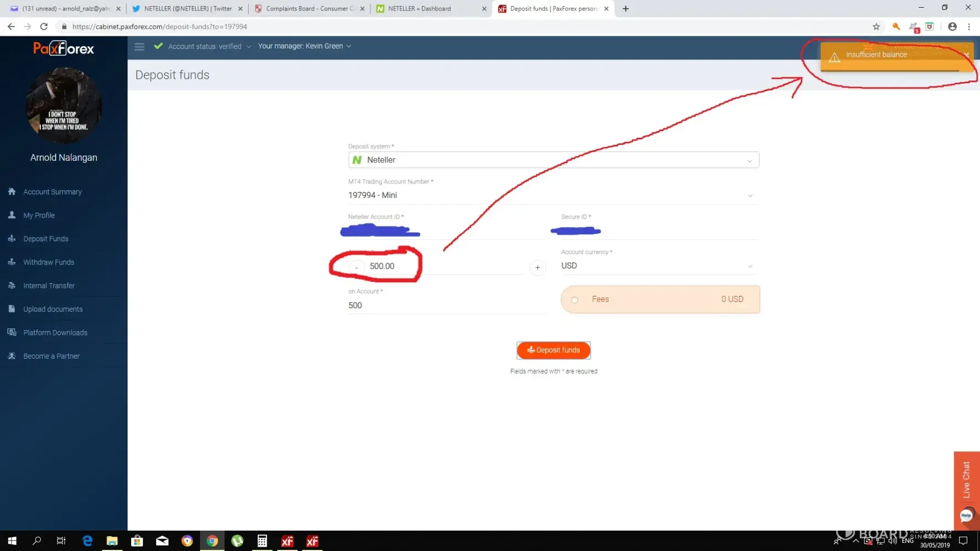Expand the Your manager Kevin Green dropdown
The height and width of the screenshot is (551, 980).
(x=304, y=46)
